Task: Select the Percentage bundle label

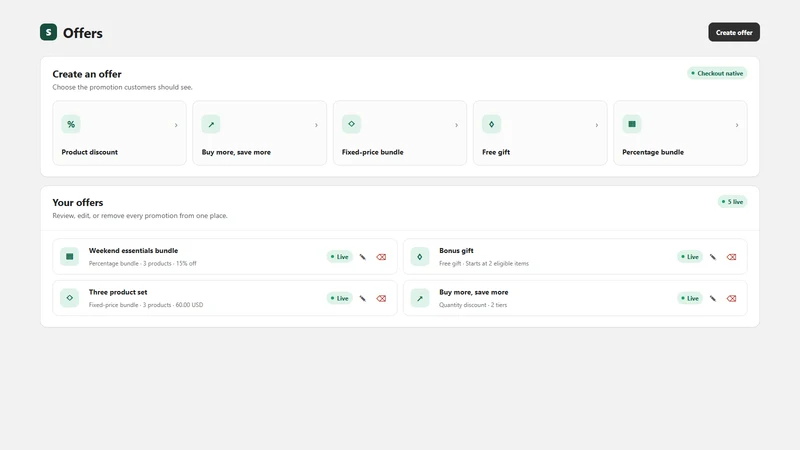Action: pos(653,152)
